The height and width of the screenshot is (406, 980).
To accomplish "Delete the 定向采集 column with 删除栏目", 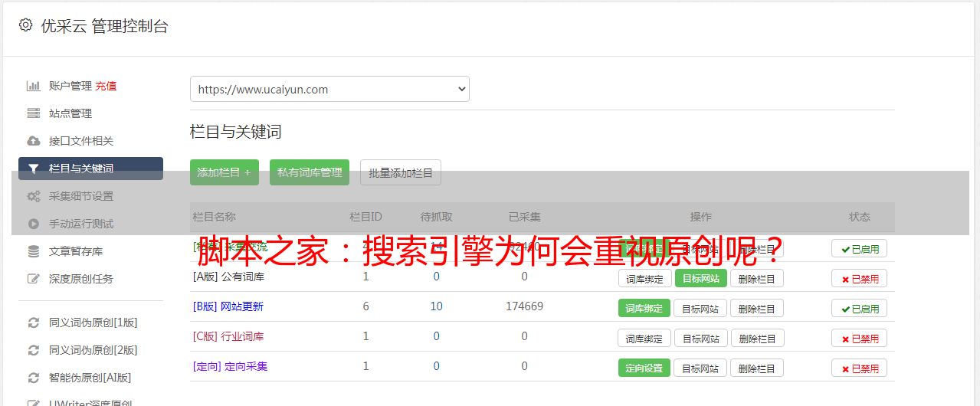I will pos(757,368).
